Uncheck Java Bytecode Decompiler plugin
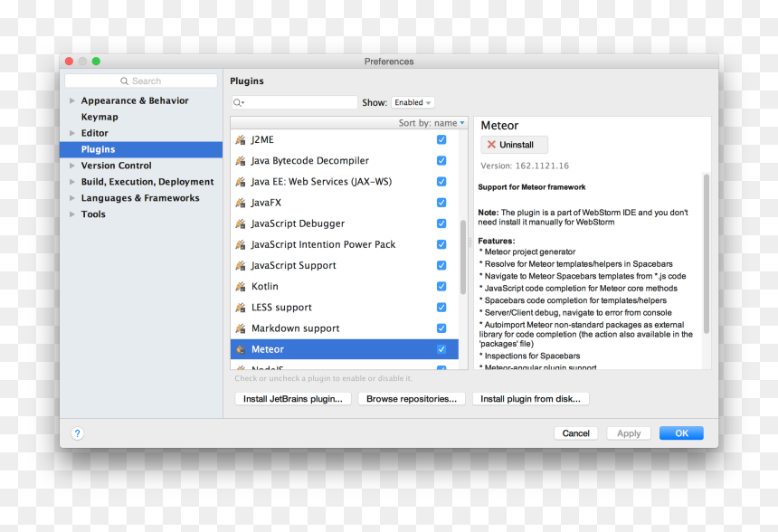 pos(441,161)
